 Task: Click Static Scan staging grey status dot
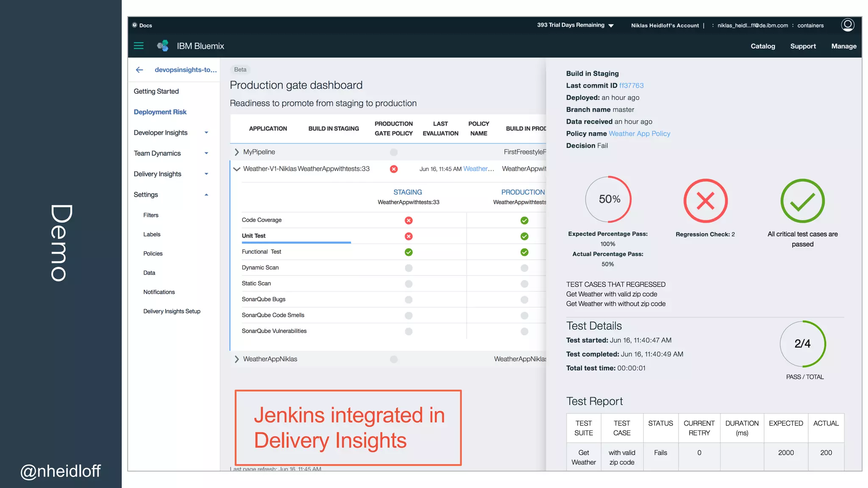pyautogui.click(x=409, y=284)
